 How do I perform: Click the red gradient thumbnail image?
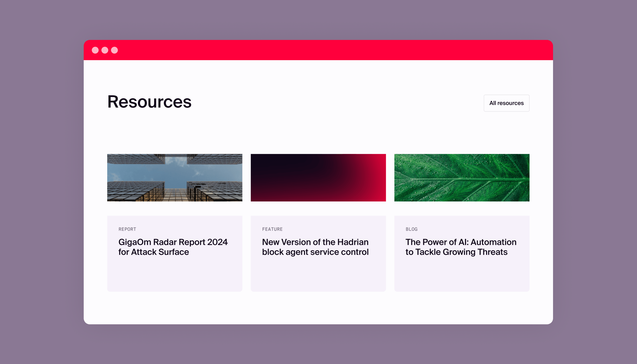318,177
